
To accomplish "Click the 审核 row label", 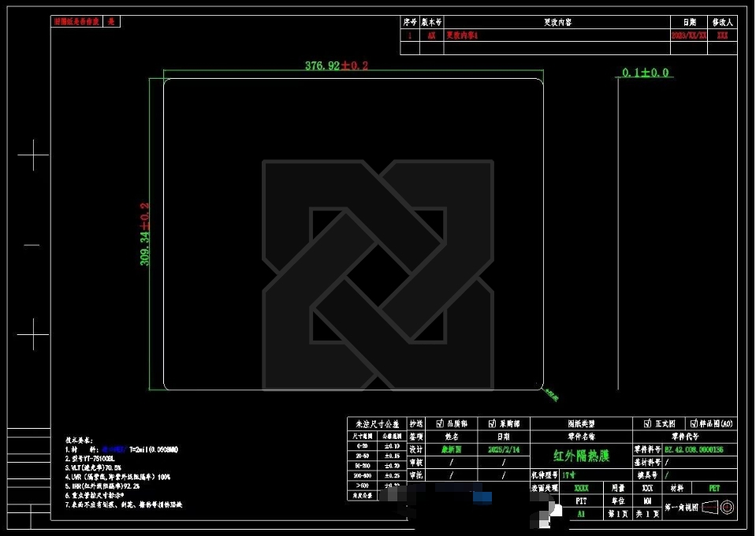I will (416, 462).
